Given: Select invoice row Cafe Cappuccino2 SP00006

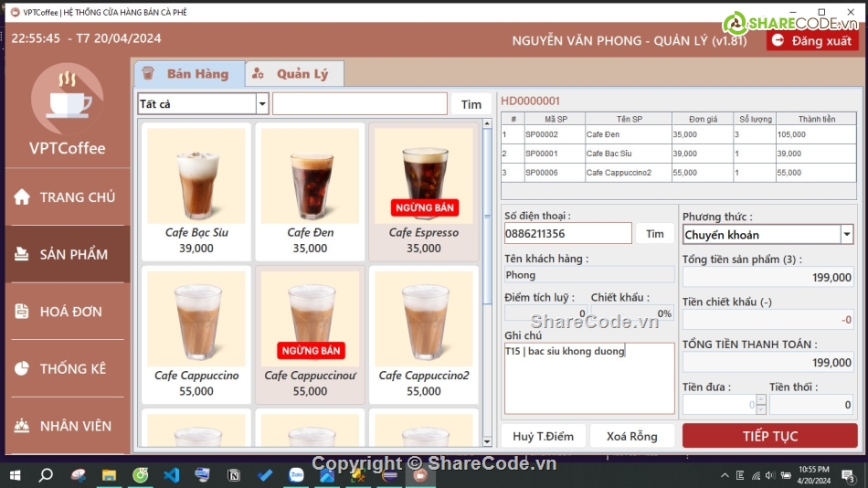Looking at the screenshot, I should coord(679,173).
